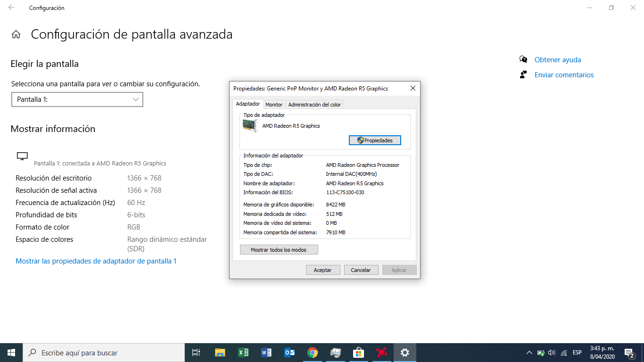The image size is (644, 362).
Task: Open Mostrar las propiedades de adaptador link
Action: click(96, 261)
